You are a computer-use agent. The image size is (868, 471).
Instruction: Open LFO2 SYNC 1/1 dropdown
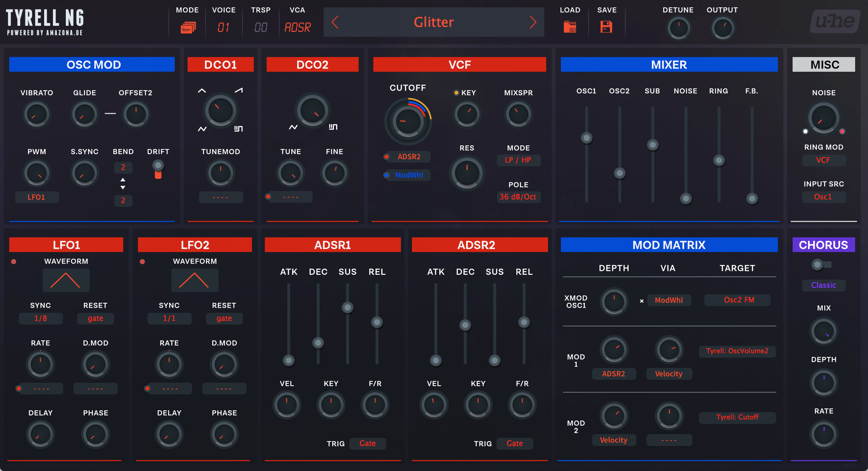pos(169,318)
